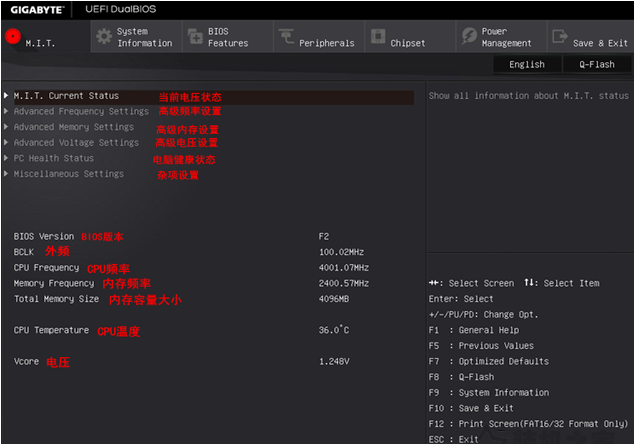The image size is (638, 445).
Task: Click the CPU Frequency label
Action: [46, 268]
